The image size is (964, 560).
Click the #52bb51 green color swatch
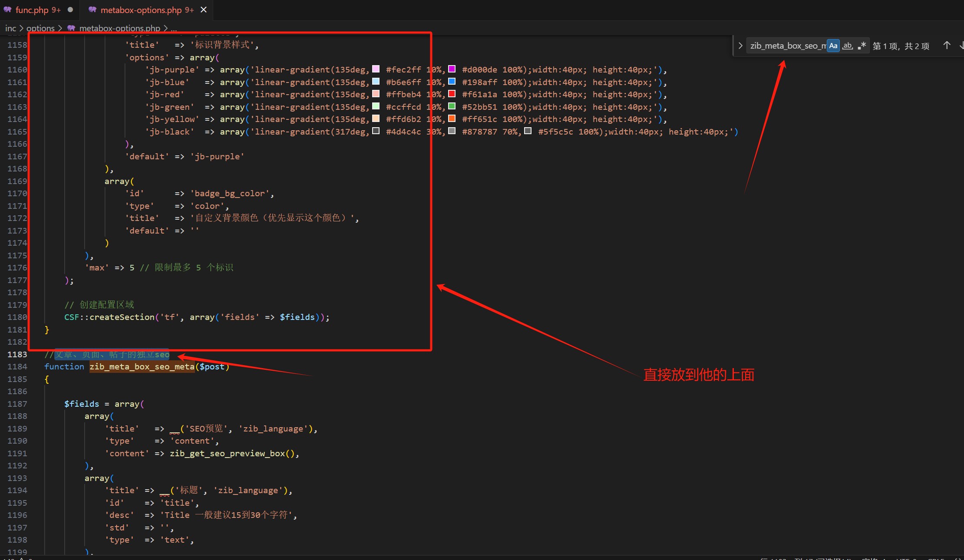[452, 106]
